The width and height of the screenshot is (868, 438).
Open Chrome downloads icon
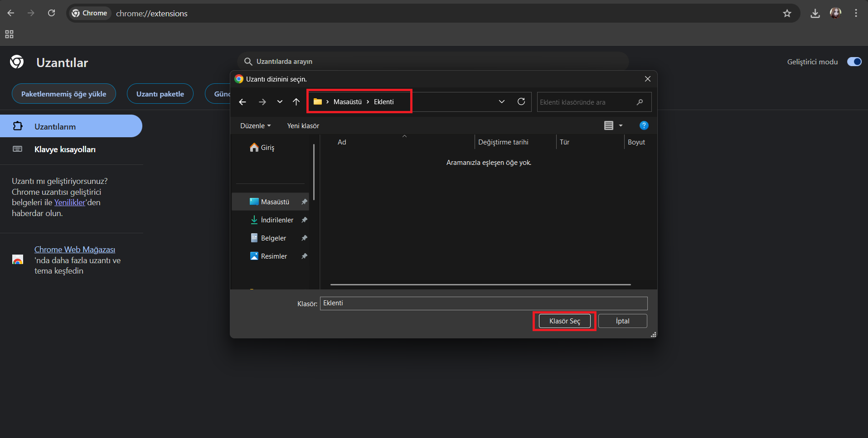[x=815, y=13]
